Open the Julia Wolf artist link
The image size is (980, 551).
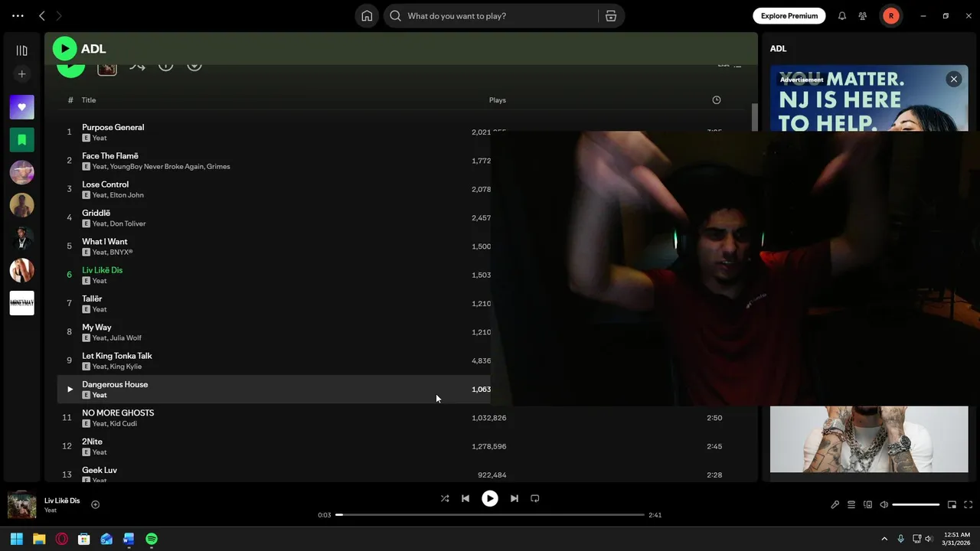(126, 338)
